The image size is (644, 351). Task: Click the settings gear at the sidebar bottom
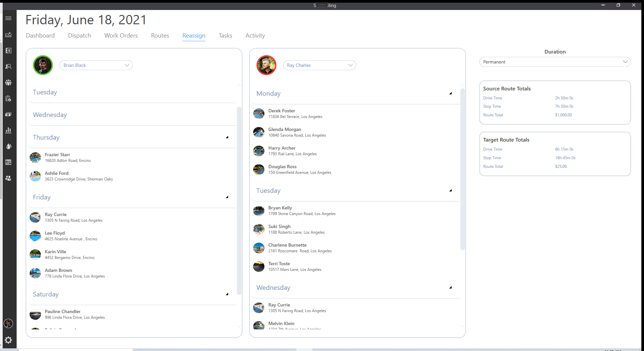[9, 340]
